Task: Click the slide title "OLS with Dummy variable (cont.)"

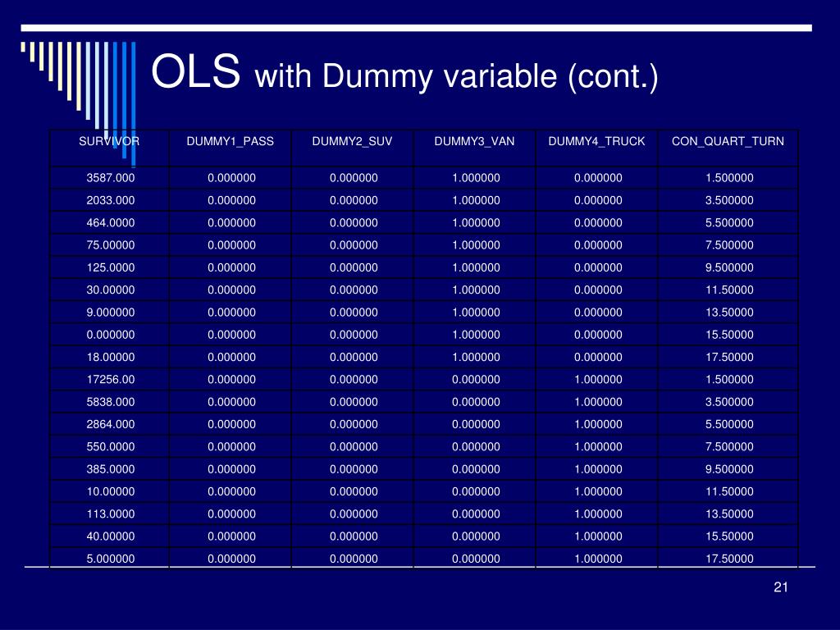Action: point(404,73)
